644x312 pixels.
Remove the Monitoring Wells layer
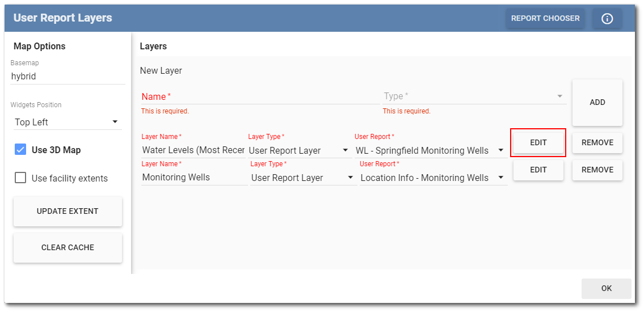tap(597, 170)
